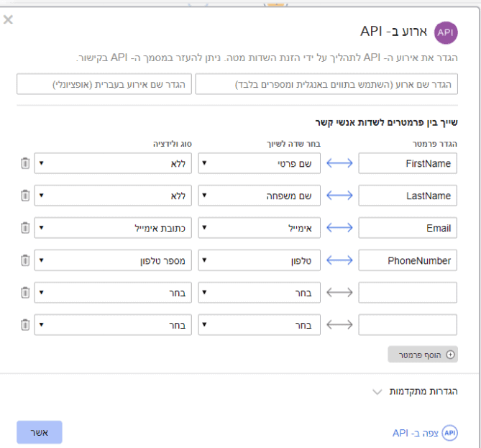Click the Hebrew event name optional field

104,84
